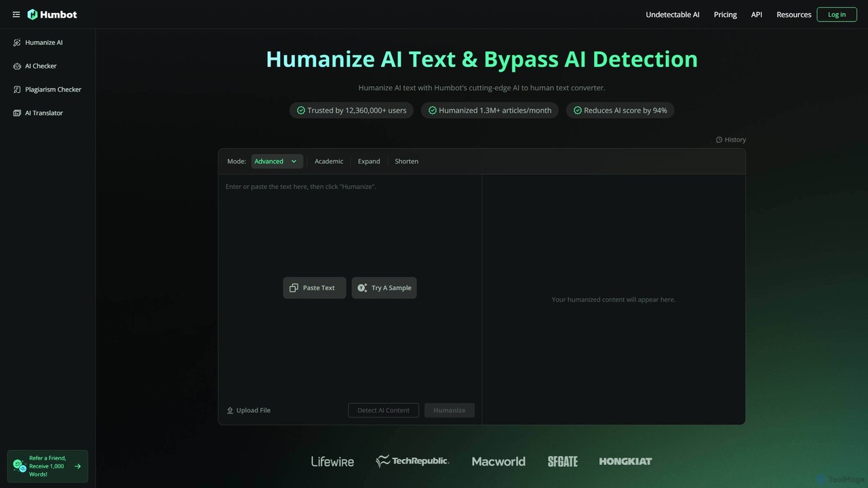Open Humanize AI in the sidebar
This screenshot has width=868, height=488.
43,43
